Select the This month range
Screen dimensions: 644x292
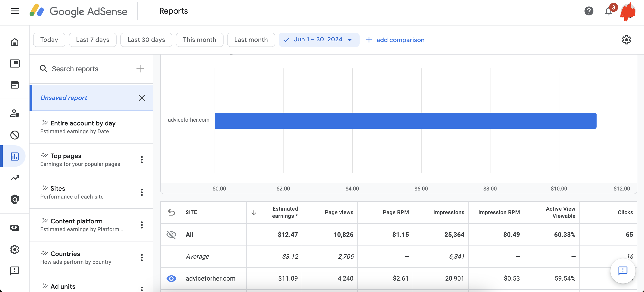click(200, 40)
